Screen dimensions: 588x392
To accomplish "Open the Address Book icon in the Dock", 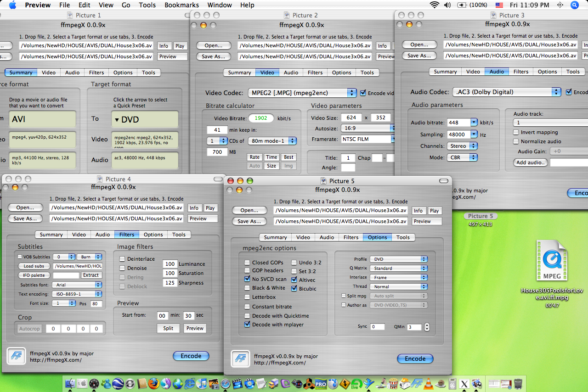I will click(142, 383).
